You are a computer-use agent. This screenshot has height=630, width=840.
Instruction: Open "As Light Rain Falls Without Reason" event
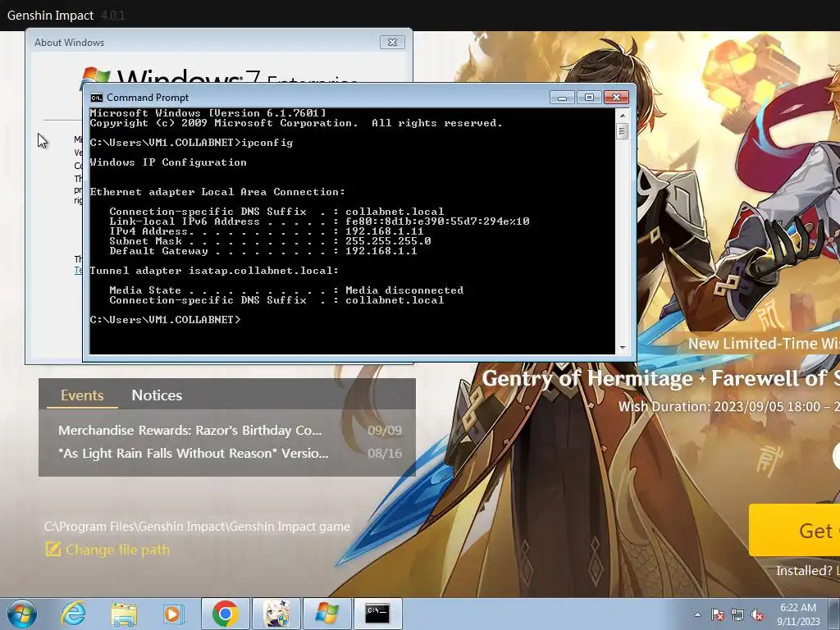(194, 453)
